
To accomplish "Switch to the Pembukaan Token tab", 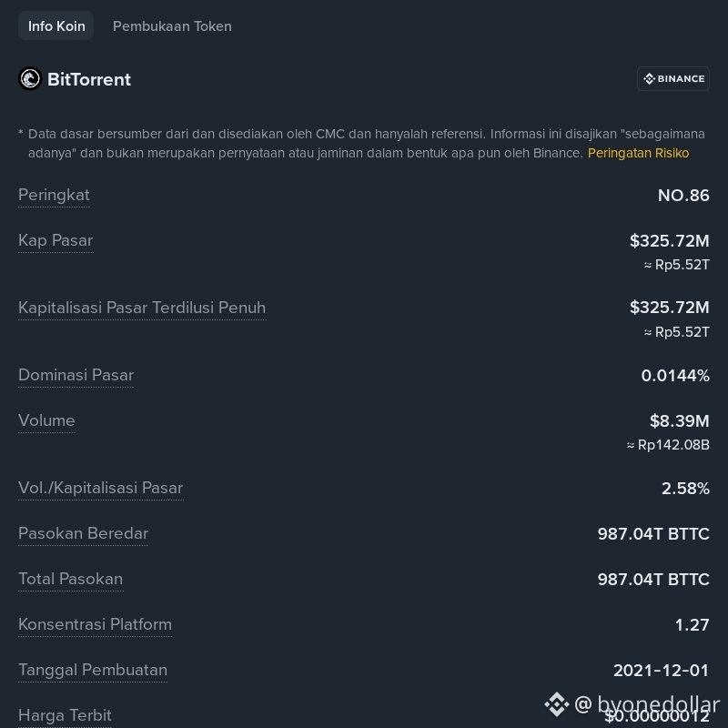I will tap(172, 26).
